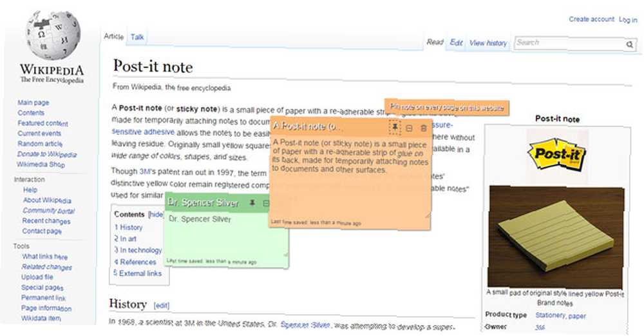
Task: Jump to 1 History in contents
Action: (128, 228)
